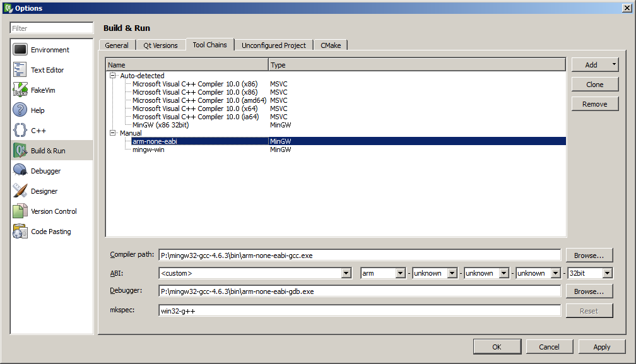The height and width of the screenshot is (364, 636).
Task: Click the Type column header
Action: point(417,65)
